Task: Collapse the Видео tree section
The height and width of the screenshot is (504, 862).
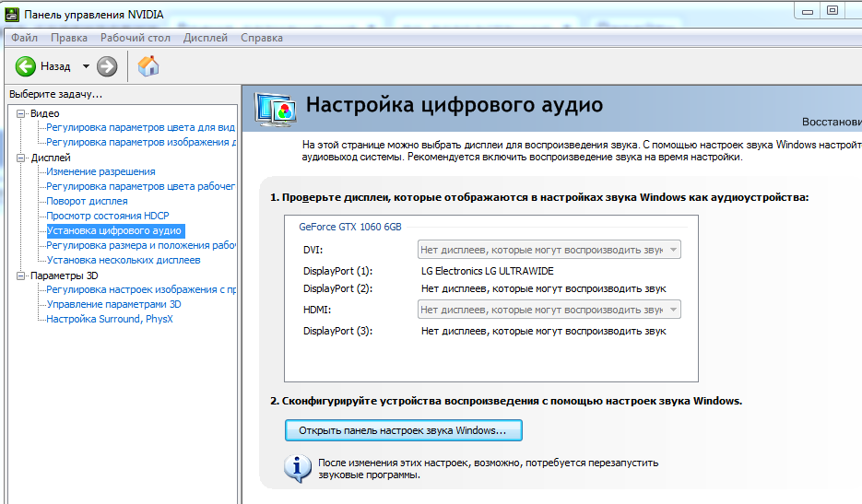Action: (21, 113)
